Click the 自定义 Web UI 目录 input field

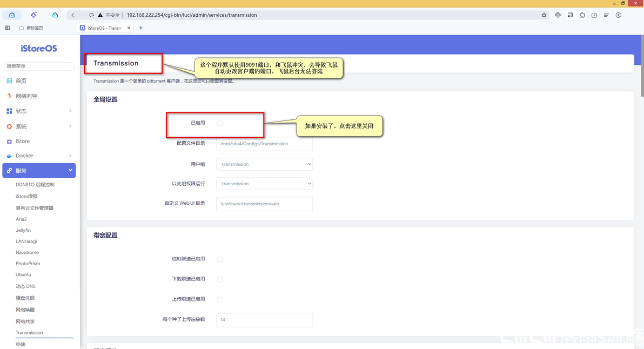(265, 204)
